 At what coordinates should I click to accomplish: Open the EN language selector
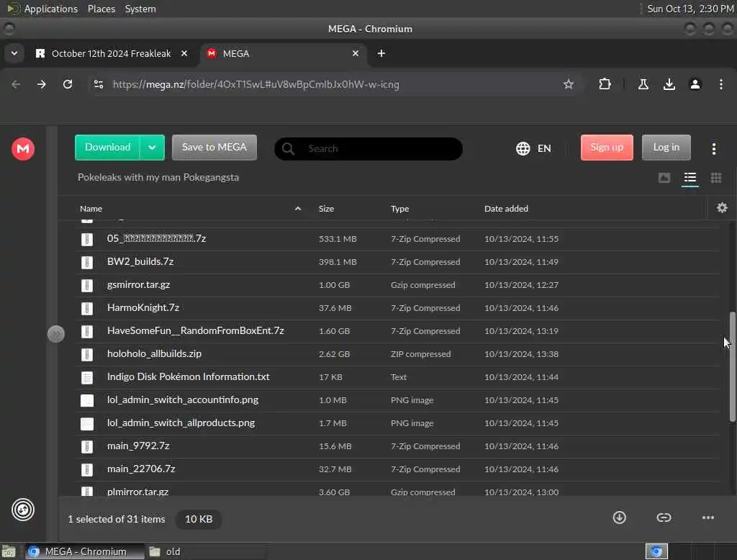pos(533,148)
